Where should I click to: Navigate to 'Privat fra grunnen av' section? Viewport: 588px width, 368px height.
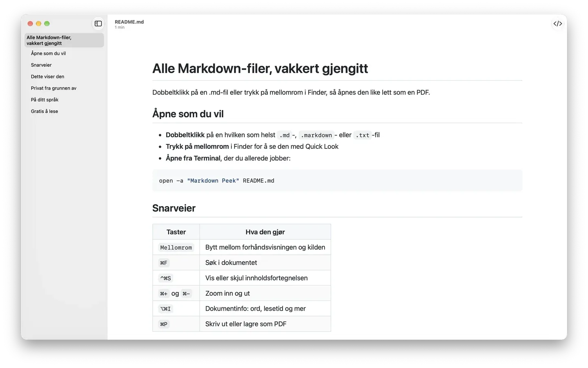(53, 88)
